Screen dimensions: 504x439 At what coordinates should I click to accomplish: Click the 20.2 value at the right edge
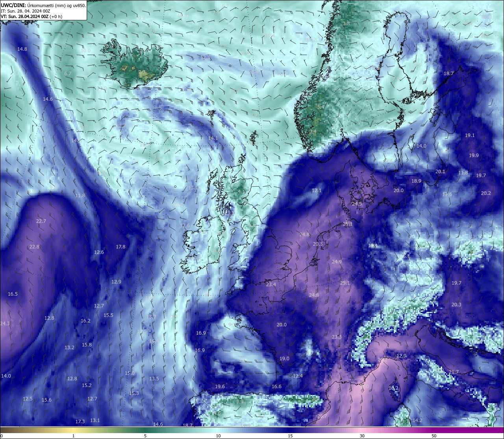click(486, 193)
